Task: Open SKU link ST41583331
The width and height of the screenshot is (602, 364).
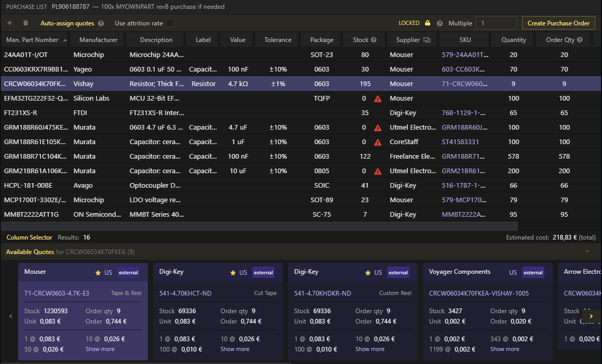Action: click(x=460, y=142)
